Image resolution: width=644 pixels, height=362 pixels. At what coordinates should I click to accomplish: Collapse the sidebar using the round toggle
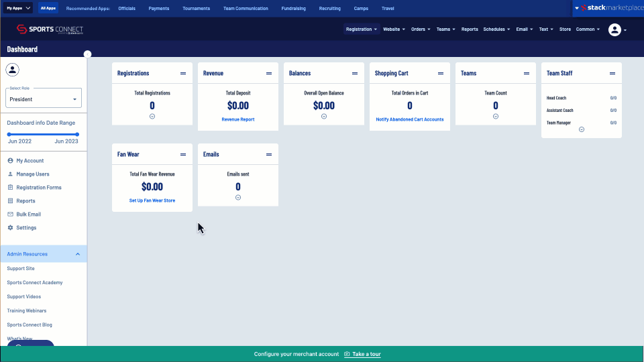(87, 54)
